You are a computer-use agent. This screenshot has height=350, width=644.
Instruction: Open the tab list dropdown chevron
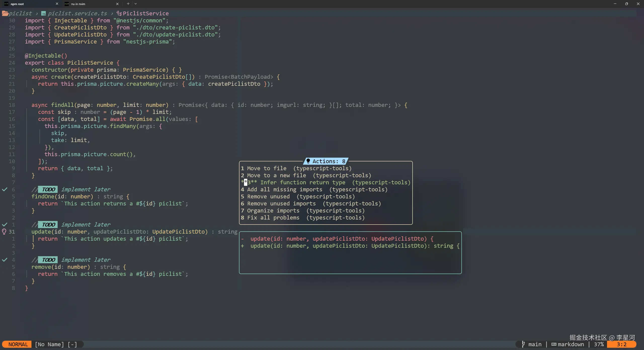136,4
